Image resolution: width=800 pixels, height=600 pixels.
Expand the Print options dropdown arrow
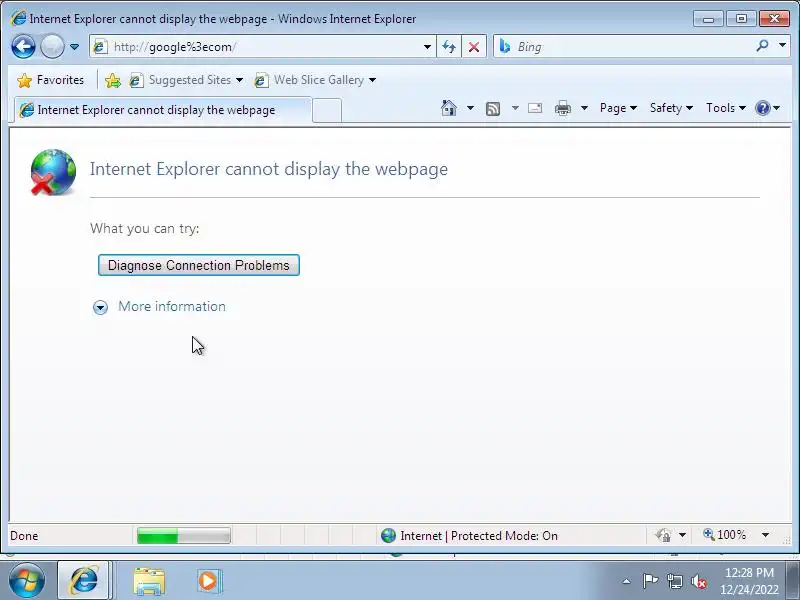tap(584, 108)
